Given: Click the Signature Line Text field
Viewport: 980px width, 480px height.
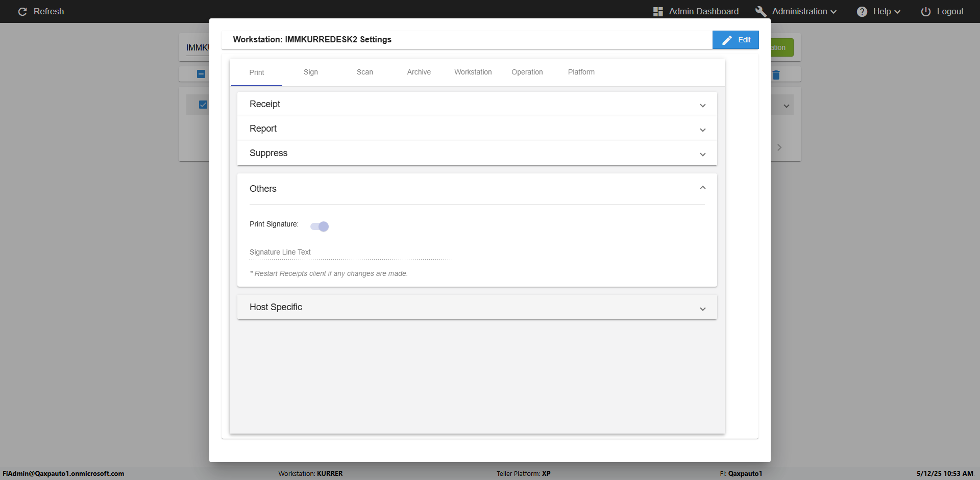Looking at the screenshot, I should [x=351, y=252].
